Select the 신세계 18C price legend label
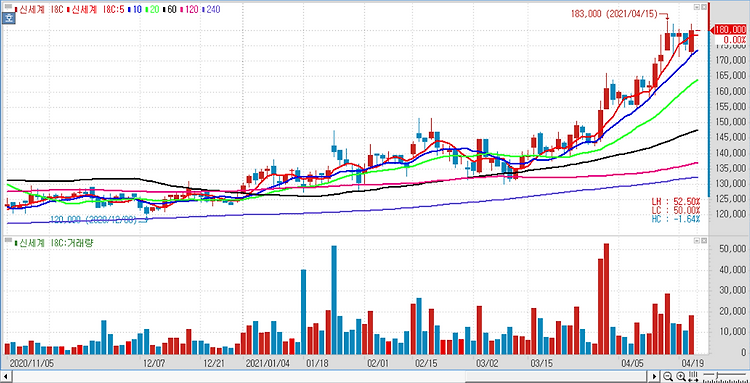Viewport: 750px width, 383px height. [40, 9]
